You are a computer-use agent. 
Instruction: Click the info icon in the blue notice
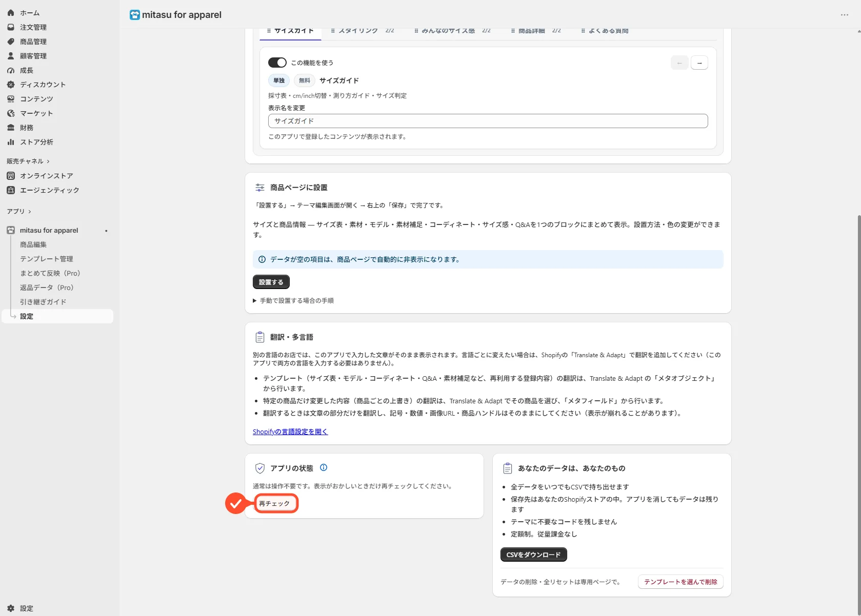pyautogui.click(x=262, y=259)
